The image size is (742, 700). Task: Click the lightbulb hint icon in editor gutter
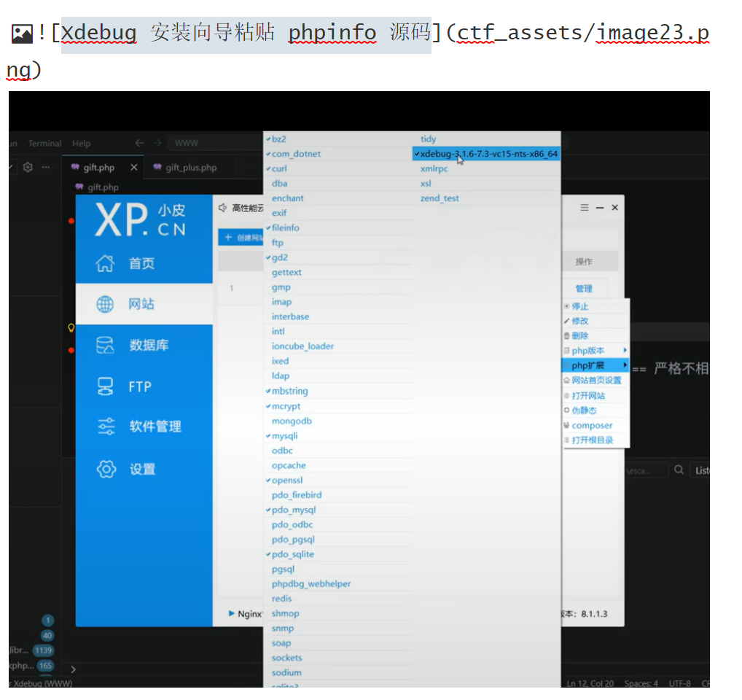71,327
